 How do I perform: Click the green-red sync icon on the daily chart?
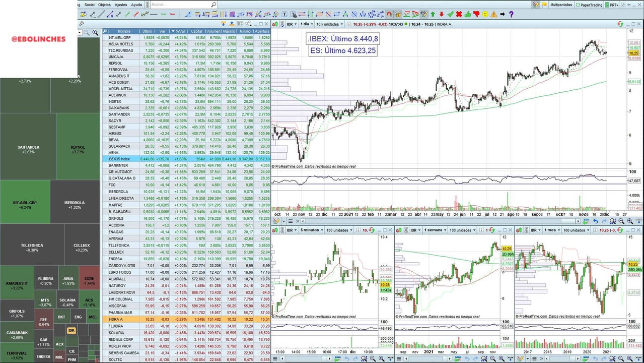620,24
